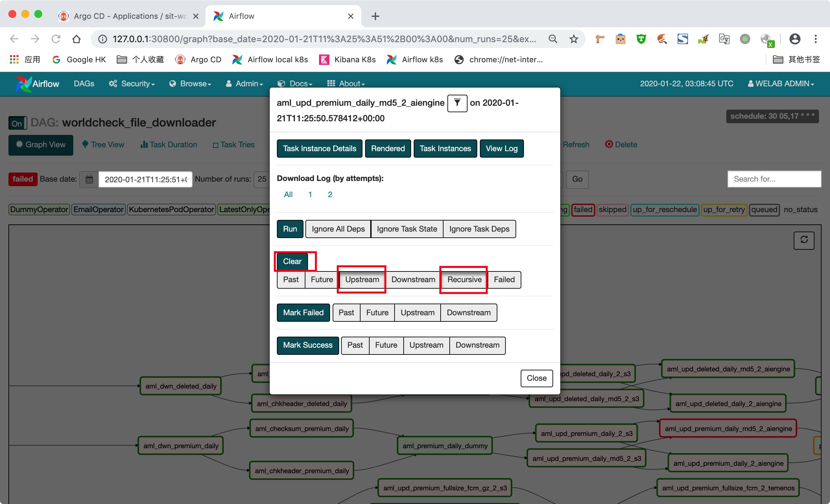Click the filter icon next to task name
This screenshot has height=504, width=830.
457,103
